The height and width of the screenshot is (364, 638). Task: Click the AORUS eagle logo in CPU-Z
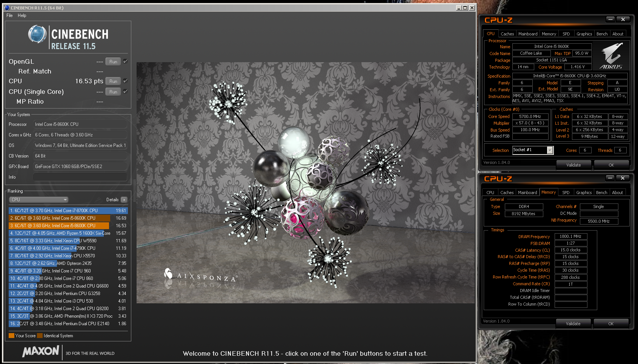coord(611,55)
